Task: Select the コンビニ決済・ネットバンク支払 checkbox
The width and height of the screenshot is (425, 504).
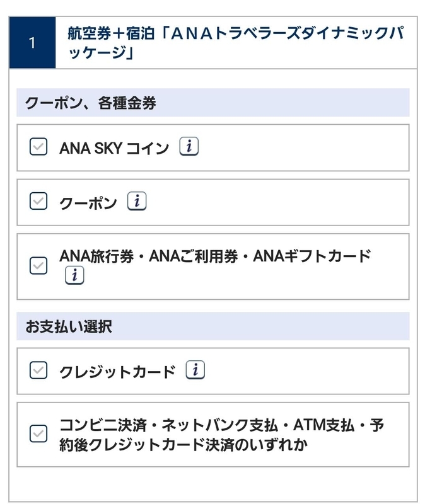Action: (38, 433)
